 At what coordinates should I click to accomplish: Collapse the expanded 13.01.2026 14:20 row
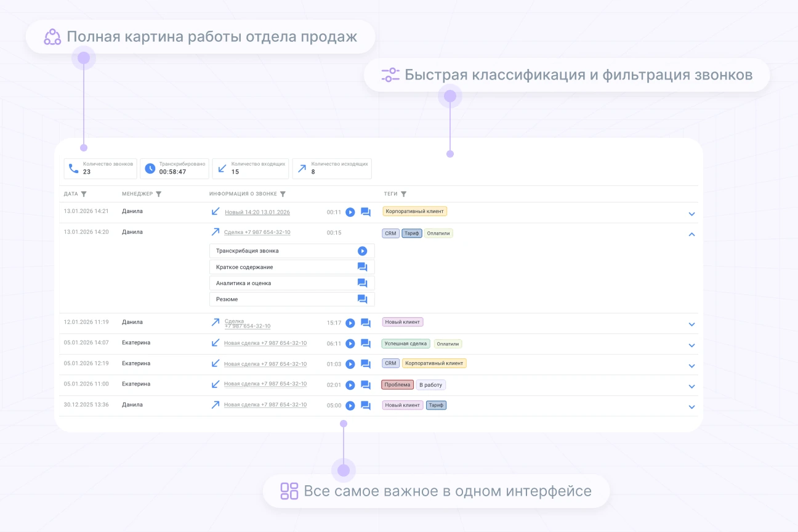[691, 234]
